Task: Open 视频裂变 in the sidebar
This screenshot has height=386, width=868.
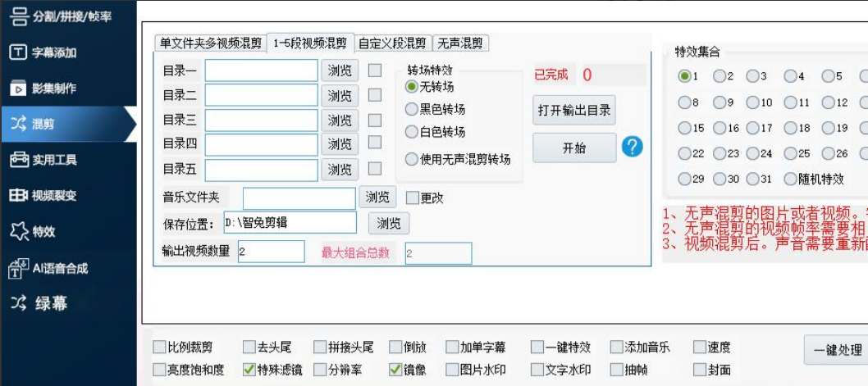Action: click(x=54, y=196)
